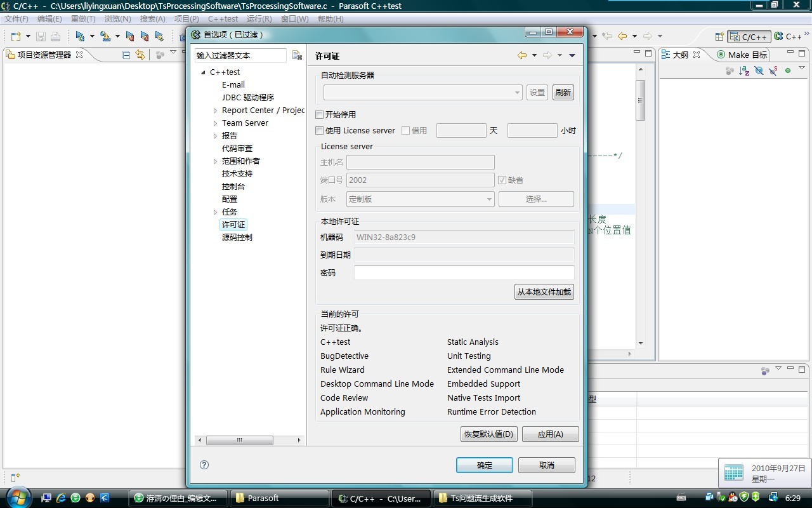
Task: Click the hide fields icon in outline
Action: [759, 70]
